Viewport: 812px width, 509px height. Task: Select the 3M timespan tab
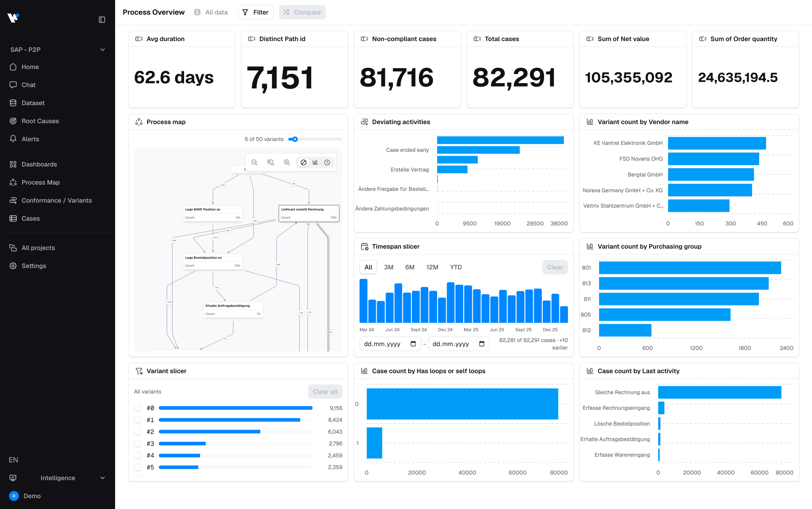coord(388,267)
